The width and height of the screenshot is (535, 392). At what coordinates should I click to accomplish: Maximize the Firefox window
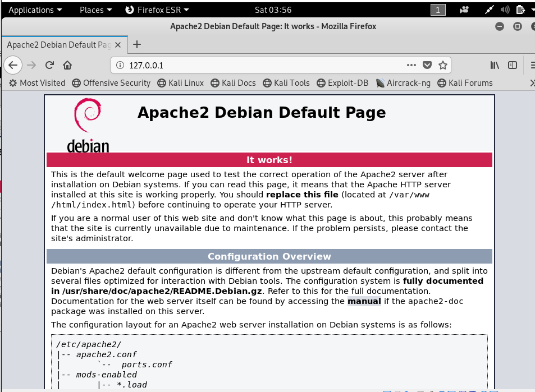pyautogui.click(x=517, y=26)
